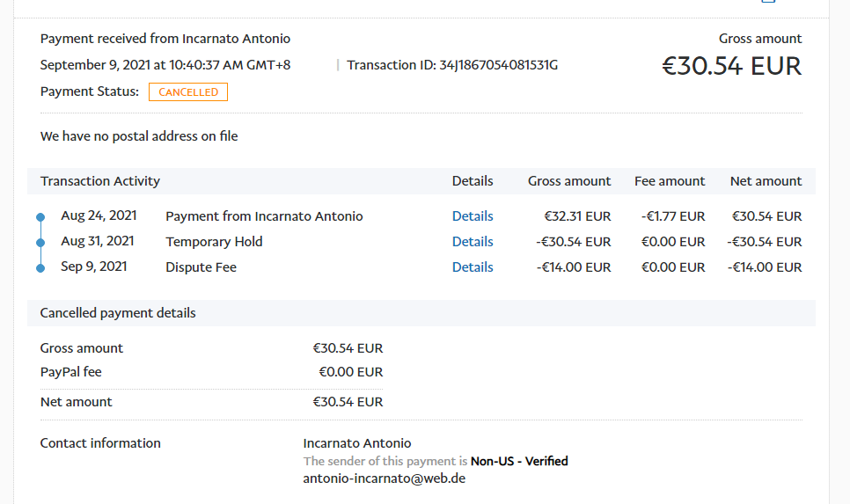This screenshot has height=504, width=850.
Task: Click the Aug 31 timeline dot
Action: [40, 242]
